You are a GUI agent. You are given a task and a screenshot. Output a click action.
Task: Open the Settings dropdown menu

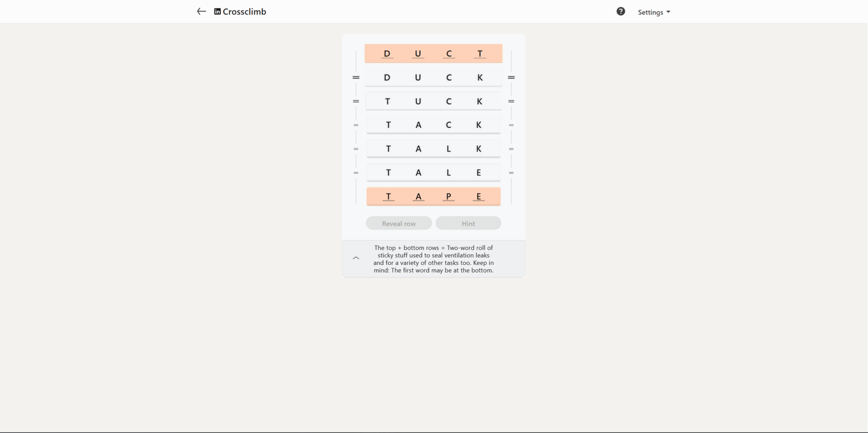(654, 12)
